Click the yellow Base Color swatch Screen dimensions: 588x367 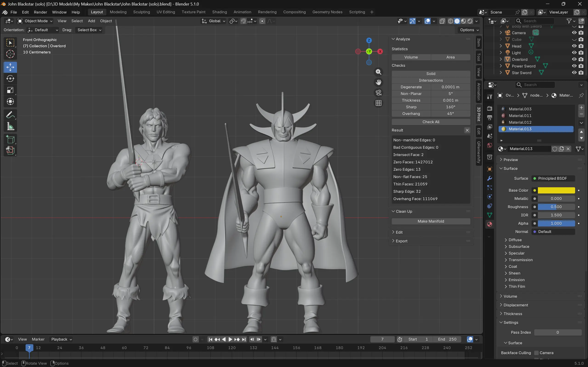tap(556, 190)
